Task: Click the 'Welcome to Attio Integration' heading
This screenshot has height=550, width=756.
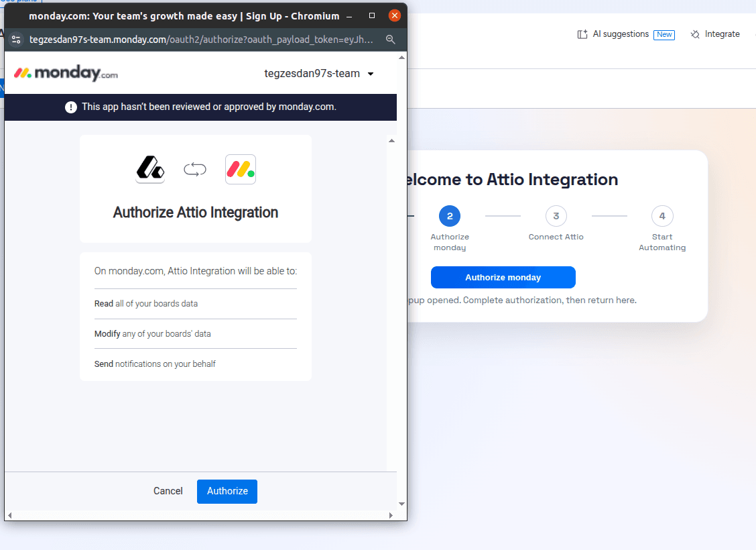Action: click(513, 180)
